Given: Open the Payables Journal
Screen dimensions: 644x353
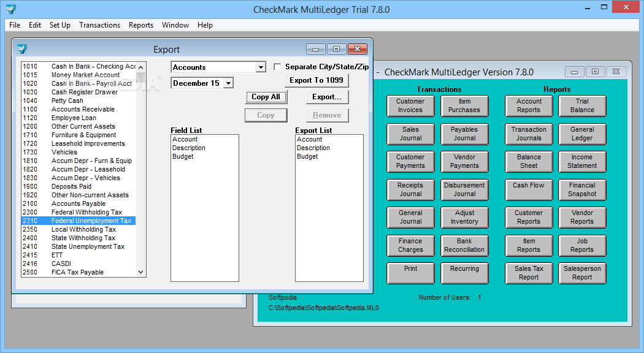Looking at the screenshot, I should (x=464, y=134).
